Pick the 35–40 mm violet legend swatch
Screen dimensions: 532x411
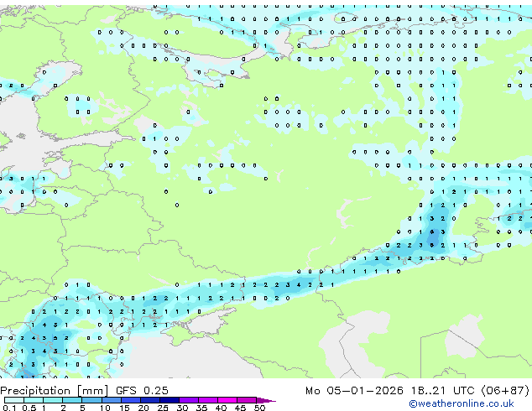(x=208, y=400)
